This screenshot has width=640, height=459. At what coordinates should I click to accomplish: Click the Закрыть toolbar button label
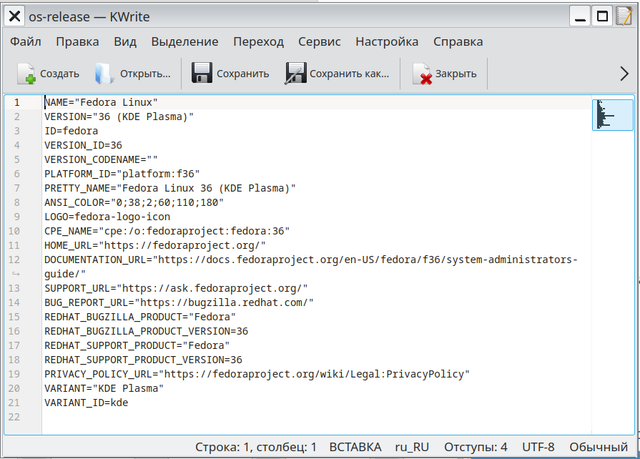click(456, 74)
